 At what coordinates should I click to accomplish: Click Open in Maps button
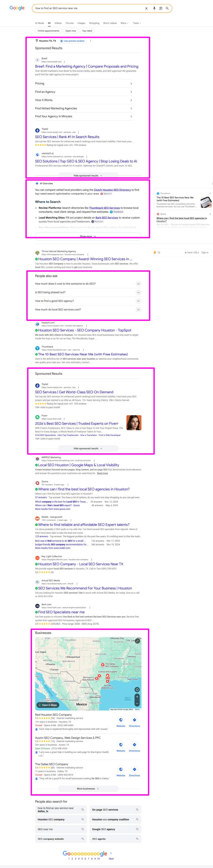coord(48,705)
